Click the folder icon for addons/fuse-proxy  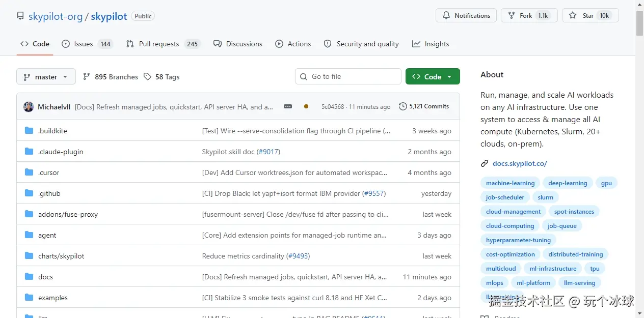coord(29,214)
